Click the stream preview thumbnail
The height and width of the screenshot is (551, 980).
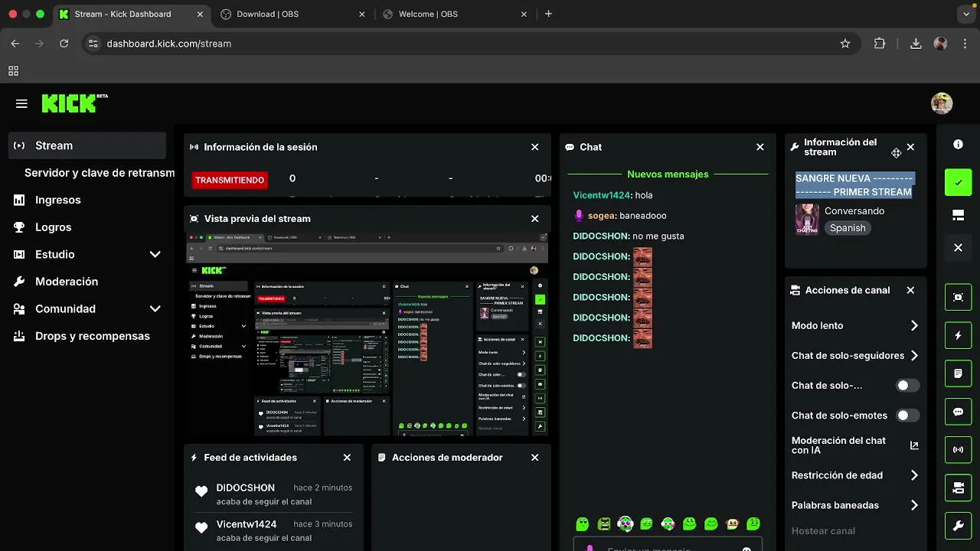[368, 334]
